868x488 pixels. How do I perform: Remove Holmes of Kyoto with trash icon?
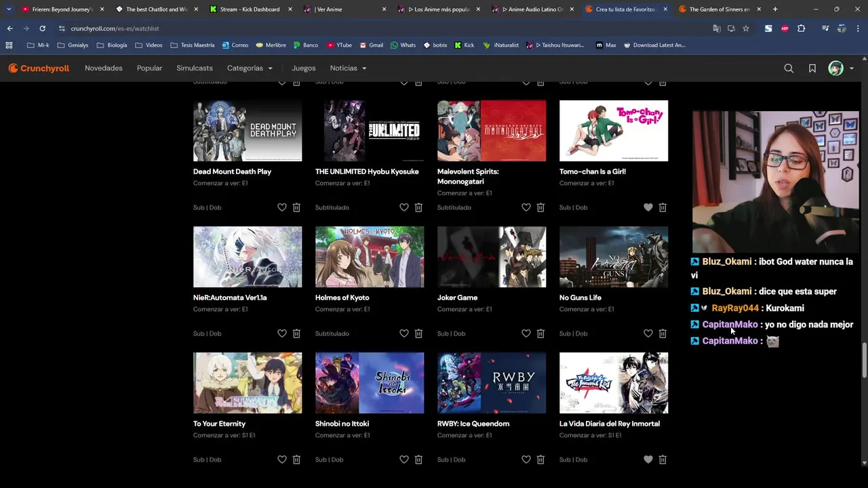coord(418,333)
